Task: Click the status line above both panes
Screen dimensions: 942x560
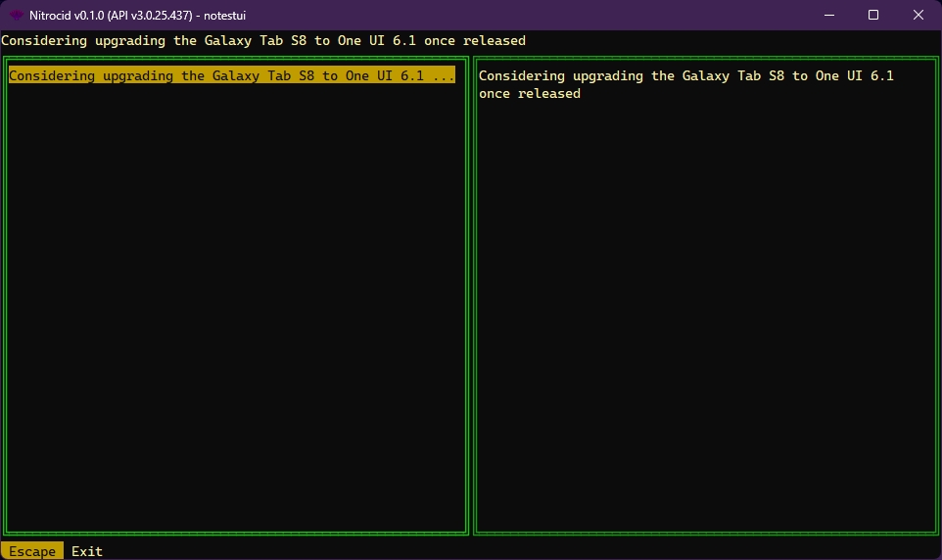Action: click(x=263, y=41)
